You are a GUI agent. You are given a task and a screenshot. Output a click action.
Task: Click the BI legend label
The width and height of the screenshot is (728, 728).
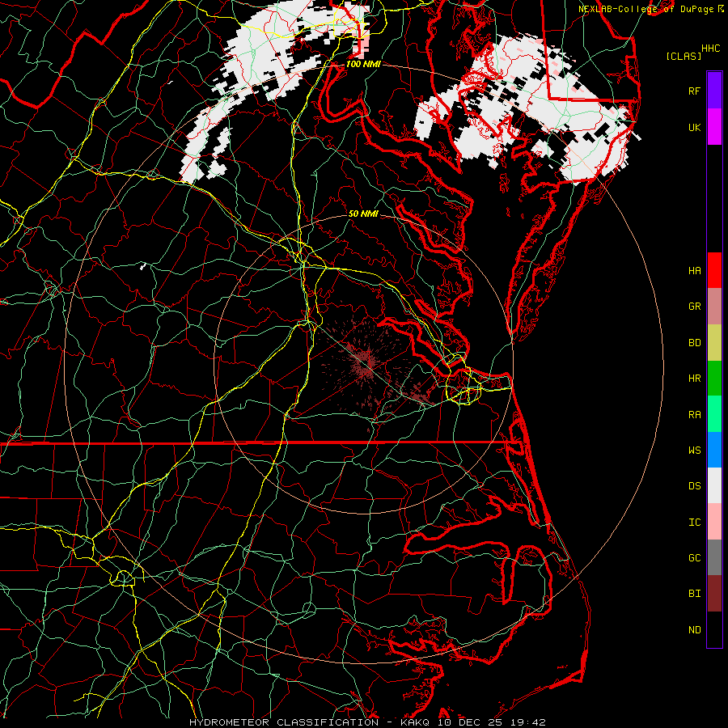pos(695,594)
